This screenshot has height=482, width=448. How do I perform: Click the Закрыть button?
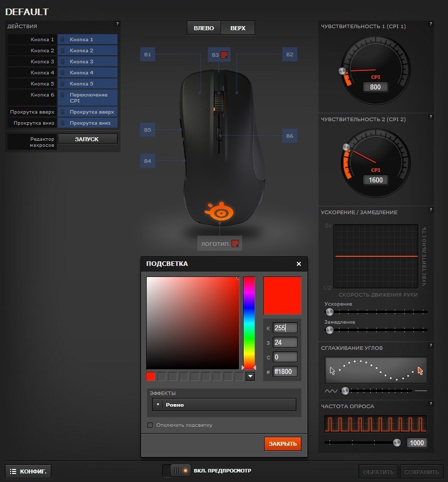click(283, 444)
